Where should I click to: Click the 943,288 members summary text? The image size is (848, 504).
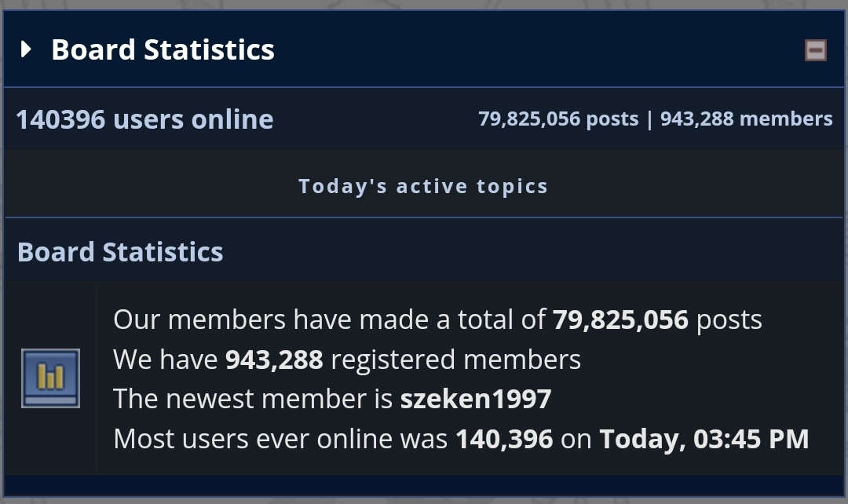click(x=747, y=119)
